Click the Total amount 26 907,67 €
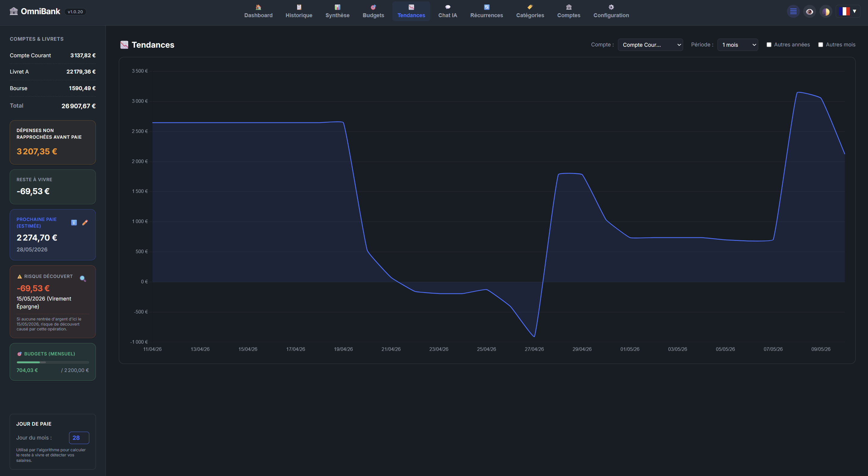The height and width of the screenshot is (476, 868). point(78,106)
